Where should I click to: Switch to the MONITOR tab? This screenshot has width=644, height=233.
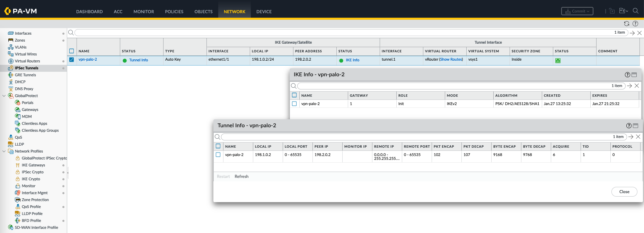[x=143, y=11]
